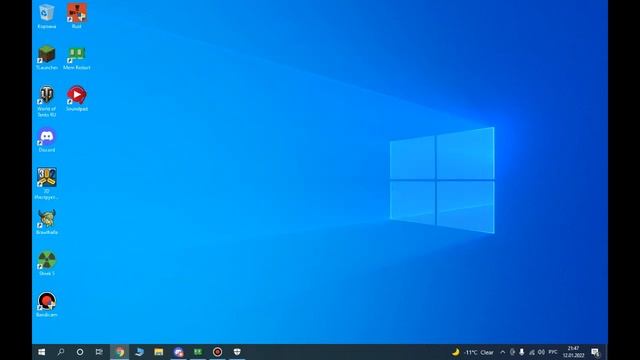The height and width of the screenshot is (360, 640).
Task: Select the tray icon left of microphone
Action: [x=512, y=352]
